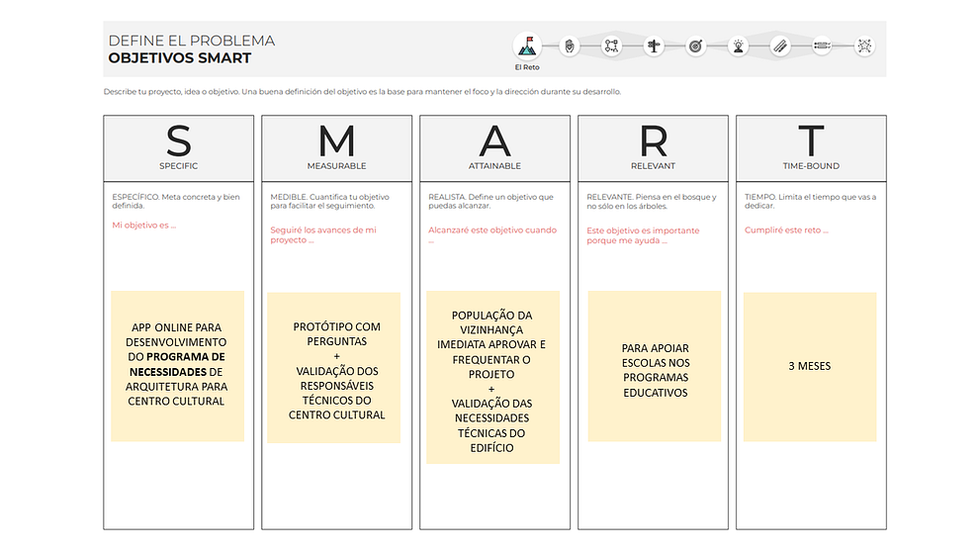Viewport: 980px width, 551px height.
Task: Click the prompt 'Este objetivo es importante porque'
Action: click(x=643, y=235)
